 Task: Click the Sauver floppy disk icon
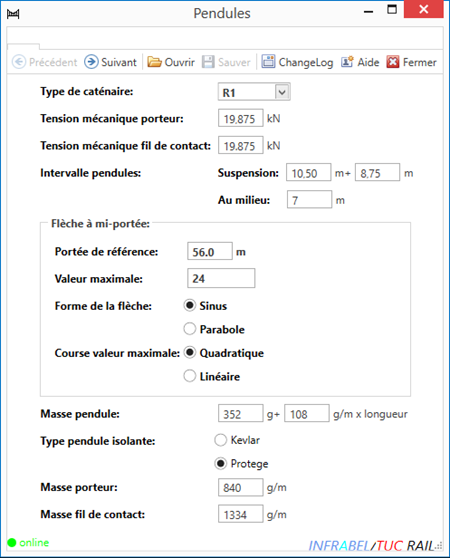[208, 62]
